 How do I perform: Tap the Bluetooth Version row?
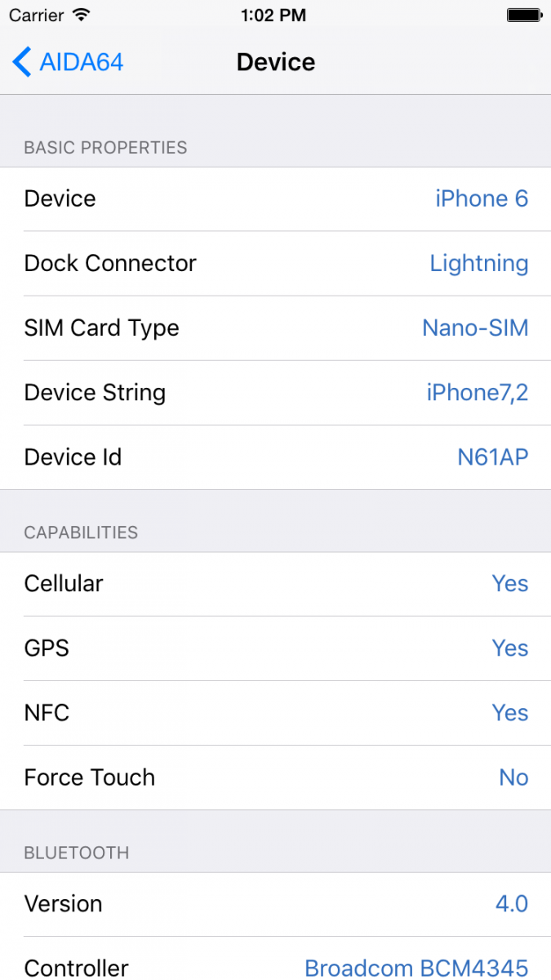tap(275, 904)
